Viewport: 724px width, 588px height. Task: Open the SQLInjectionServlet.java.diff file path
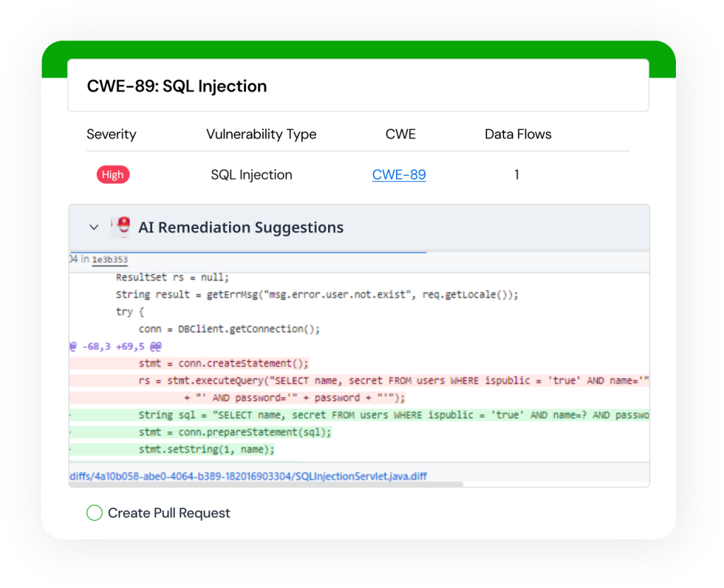(x=248, y=476)
